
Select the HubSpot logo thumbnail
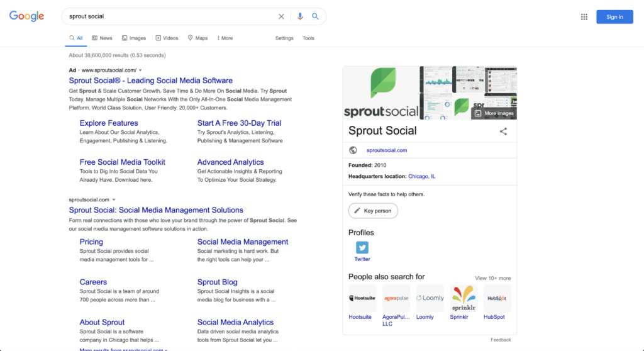(x=497, y=298)
